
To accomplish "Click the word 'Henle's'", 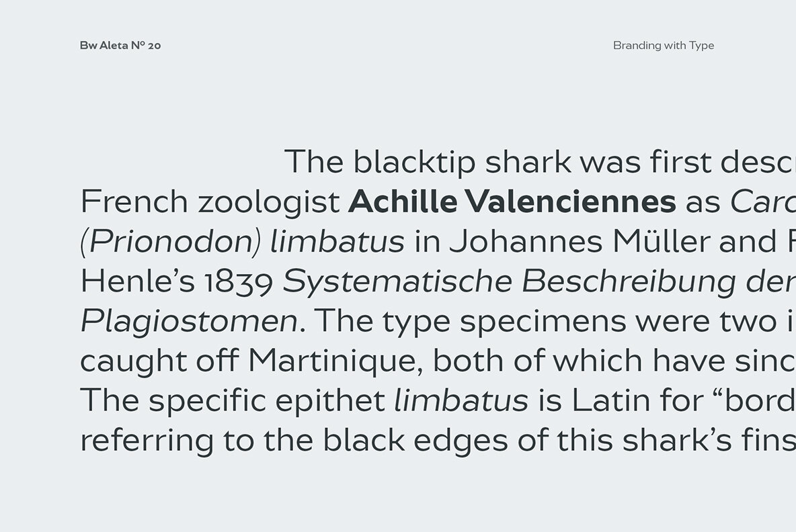I will (138, 281).
